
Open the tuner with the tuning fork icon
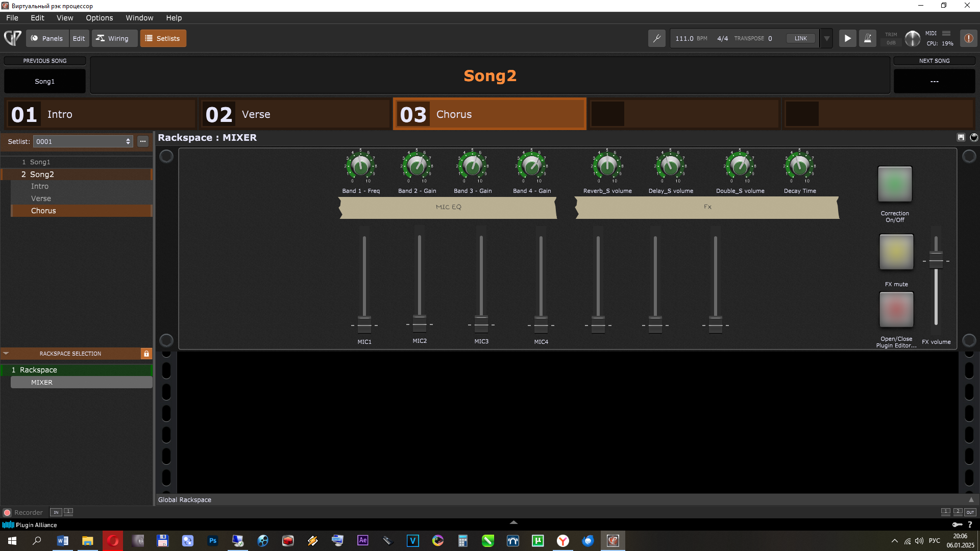657,38
